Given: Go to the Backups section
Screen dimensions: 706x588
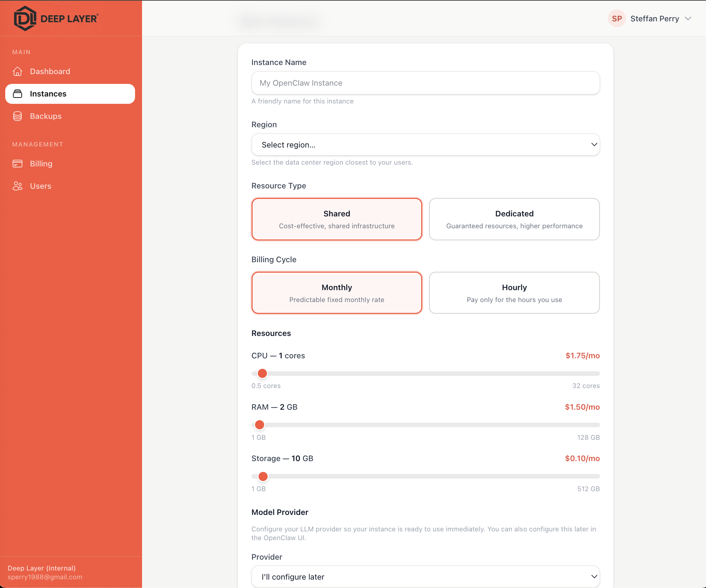Looking at the screenshot, I should [x=45, y=116].
